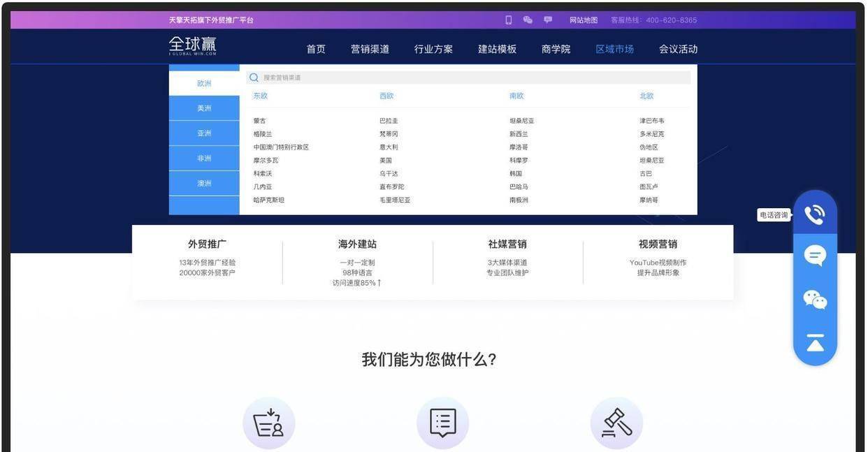Open the 区域市场 navigation menu
This screenshot has height=452, width=868.
pos(614,49)
